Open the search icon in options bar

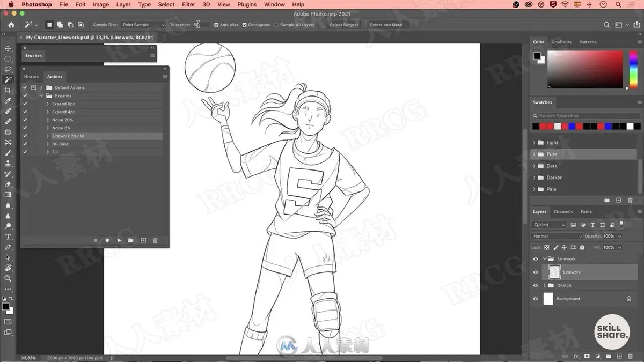coord(607,25)
